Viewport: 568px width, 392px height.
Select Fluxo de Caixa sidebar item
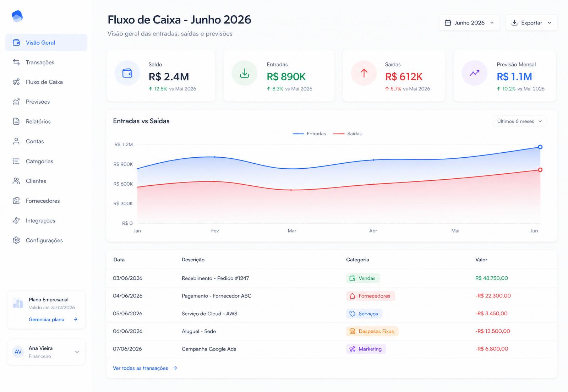point(46,82)
